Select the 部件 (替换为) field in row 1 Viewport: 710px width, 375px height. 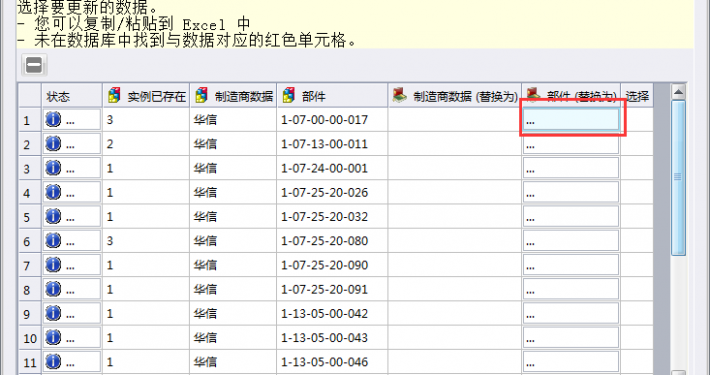pyautogui.click(x=571, y=120)
